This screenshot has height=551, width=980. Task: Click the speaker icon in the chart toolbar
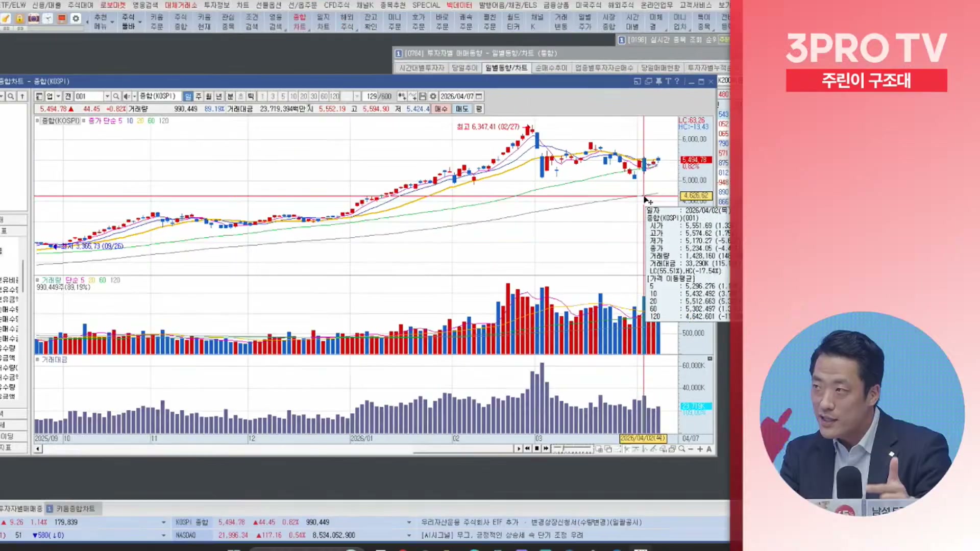click(127, 96)
